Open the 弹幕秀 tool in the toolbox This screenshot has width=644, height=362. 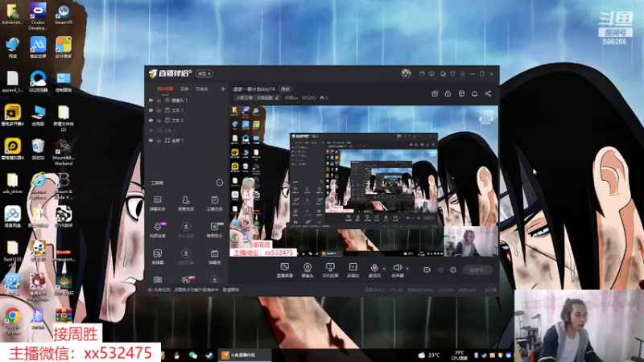coord(214,257)
